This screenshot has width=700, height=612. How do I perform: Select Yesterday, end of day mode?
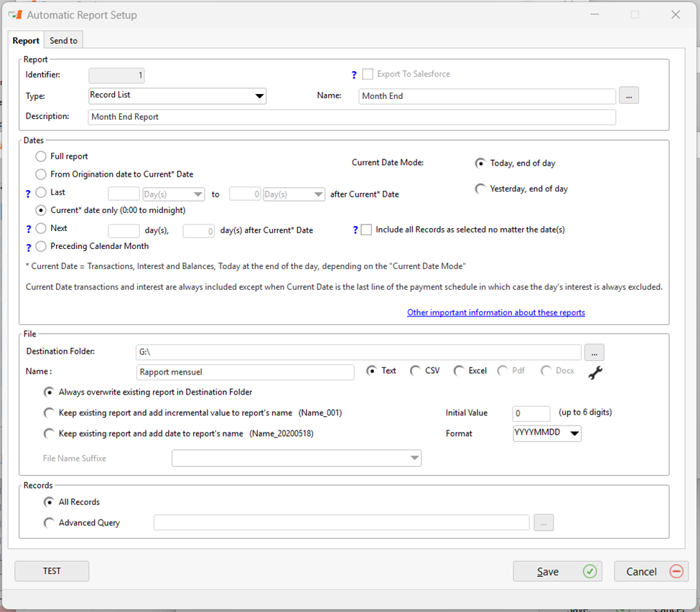[480, 189]
